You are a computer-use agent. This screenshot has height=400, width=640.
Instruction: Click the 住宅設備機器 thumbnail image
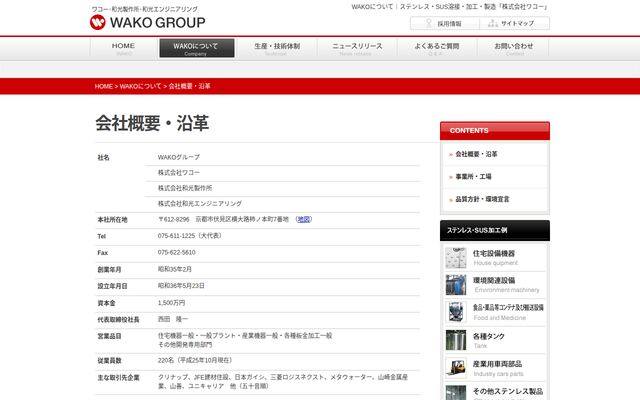pyautogui.click(x=456, y=258)
